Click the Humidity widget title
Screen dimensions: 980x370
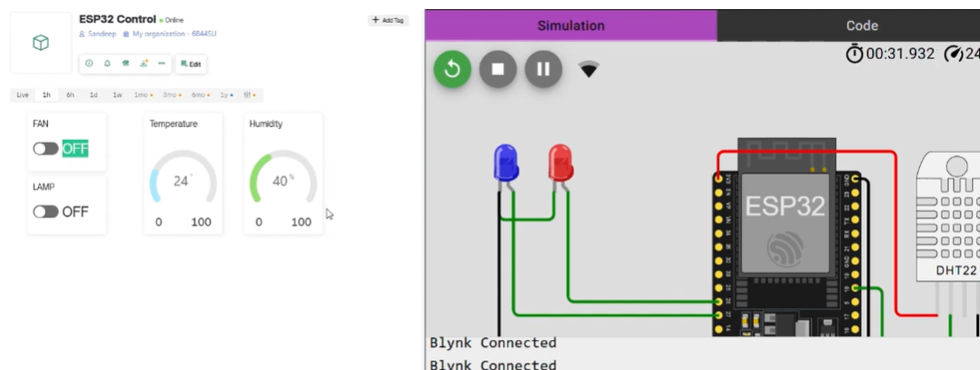(x=265, y=124)
